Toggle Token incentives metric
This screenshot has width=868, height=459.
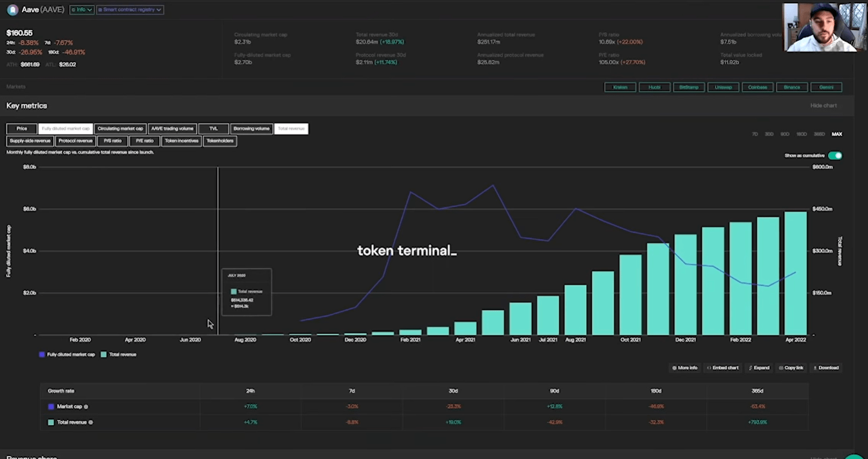point(181,141)
